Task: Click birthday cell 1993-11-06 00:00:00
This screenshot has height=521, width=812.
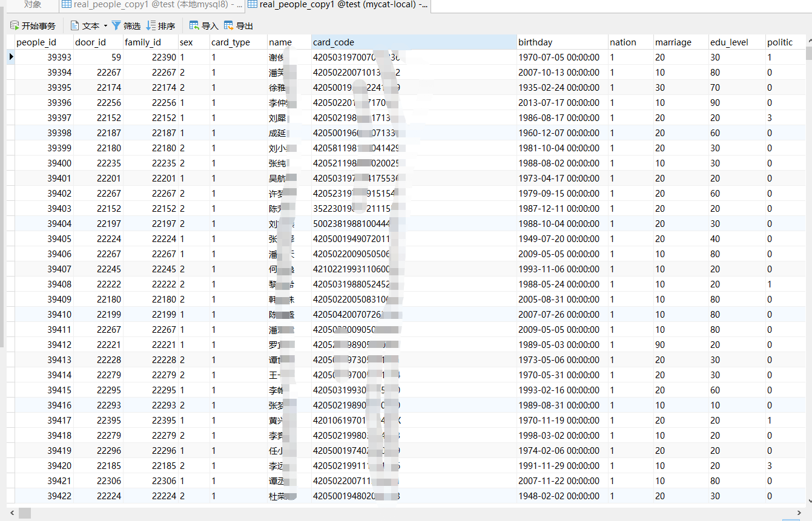Action: [563, 269]
